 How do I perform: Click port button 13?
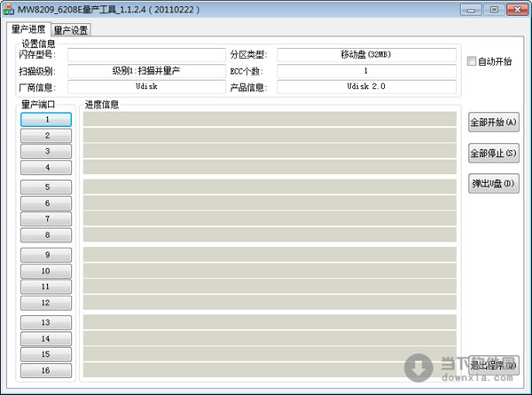click(x=46, y=322)
